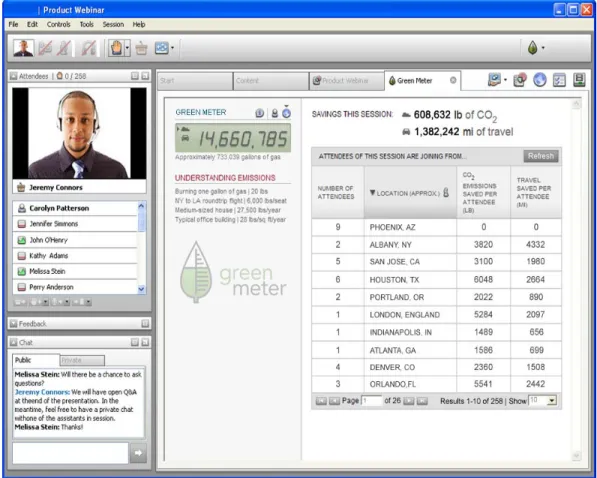Select attendee Perry Anderson

(x=75, y=287)
